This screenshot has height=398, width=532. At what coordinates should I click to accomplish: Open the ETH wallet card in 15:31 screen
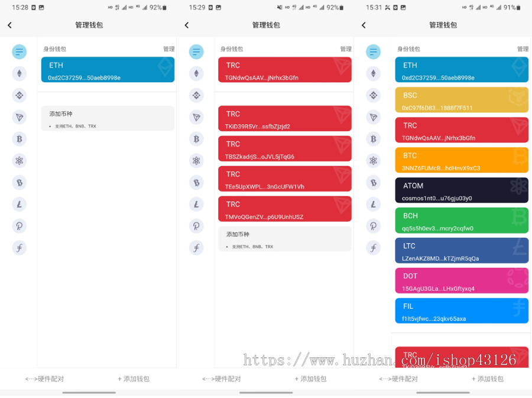coord(462,70)
